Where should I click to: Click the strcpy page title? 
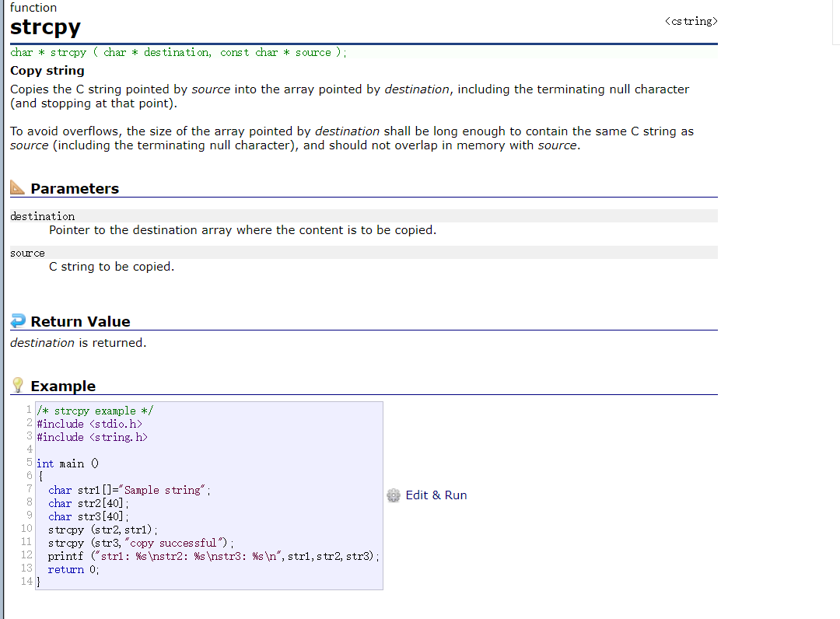coord(46,26)
